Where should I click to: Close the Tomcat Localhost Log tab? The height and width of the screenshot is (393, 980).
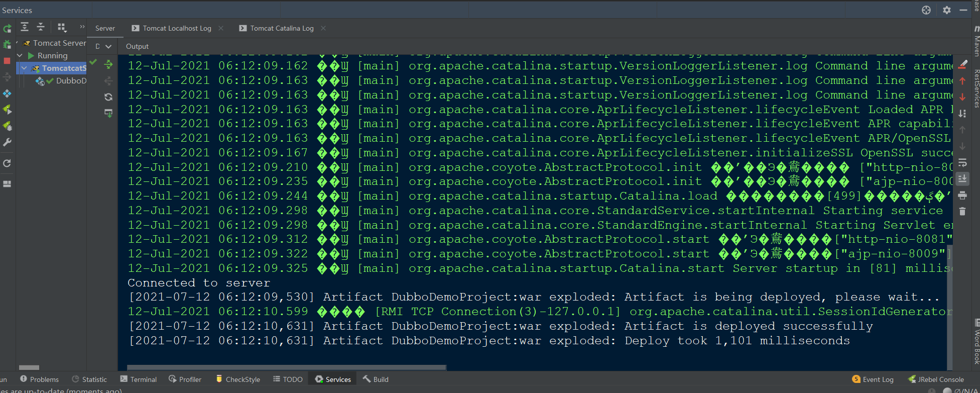221,28
